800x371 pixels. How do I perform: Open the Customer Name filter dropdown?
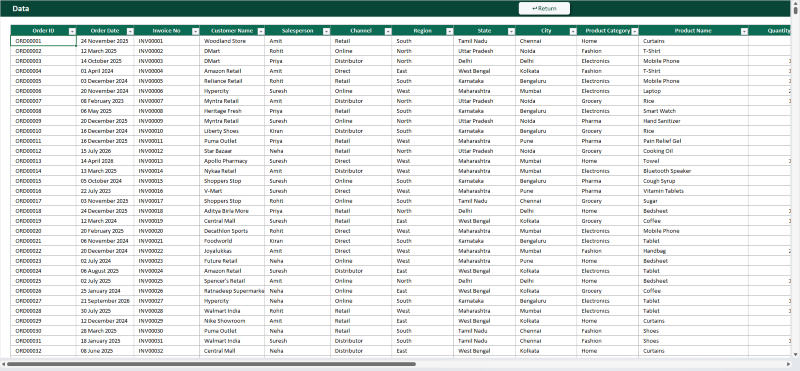tap(261, 31)
